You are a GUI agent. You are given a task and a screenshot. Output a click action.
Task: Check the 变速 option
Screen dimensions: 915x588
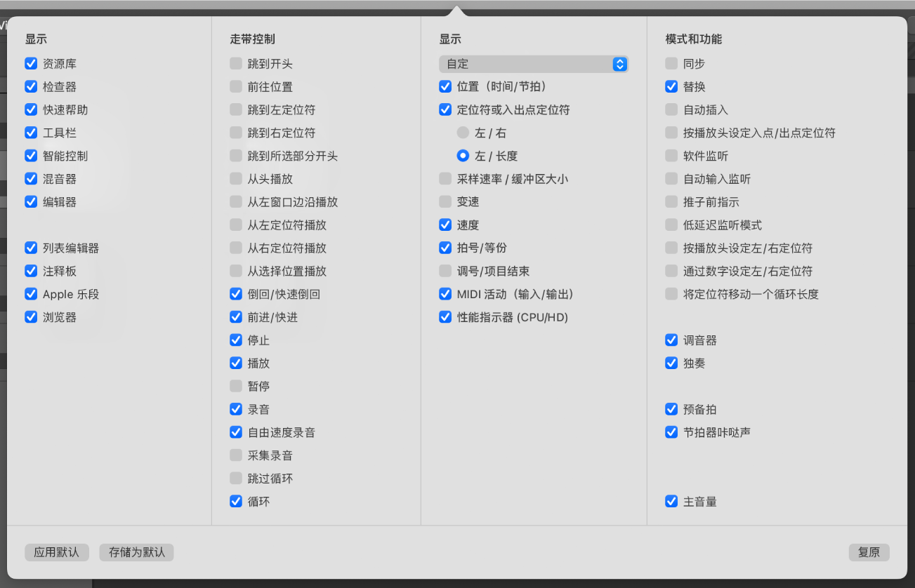(x=445, y=202)
